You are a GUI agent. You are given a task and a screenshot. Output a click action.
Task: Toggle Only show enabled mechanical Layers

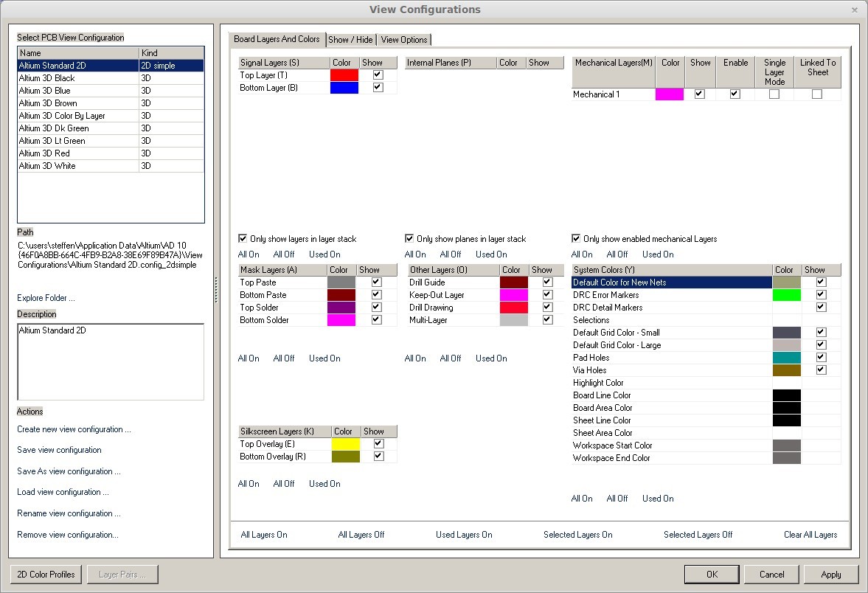576,239
